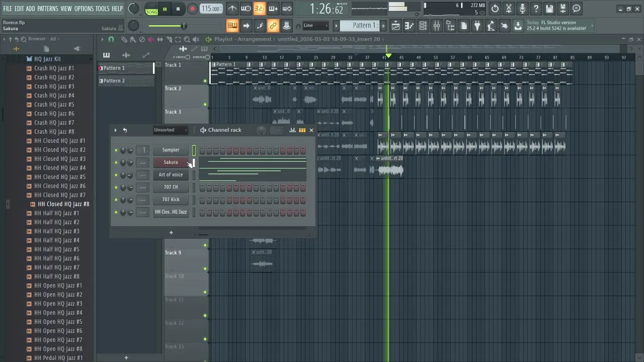The image size is (644, 362).
Task: Toggle the playlist magnet snap icon
Action: click(x=111, y=39)
